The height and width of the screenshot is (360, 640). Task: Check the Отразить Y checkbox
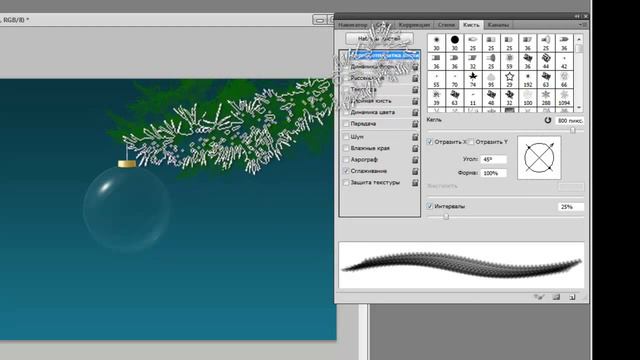coord(471,142)
